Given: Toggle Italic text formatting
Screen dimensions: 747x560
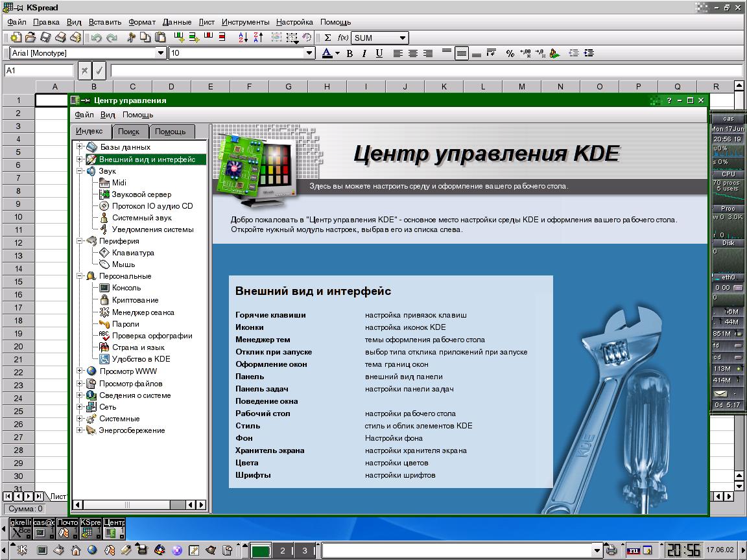Looking at the screenshot, I should [x=364, y=53].
